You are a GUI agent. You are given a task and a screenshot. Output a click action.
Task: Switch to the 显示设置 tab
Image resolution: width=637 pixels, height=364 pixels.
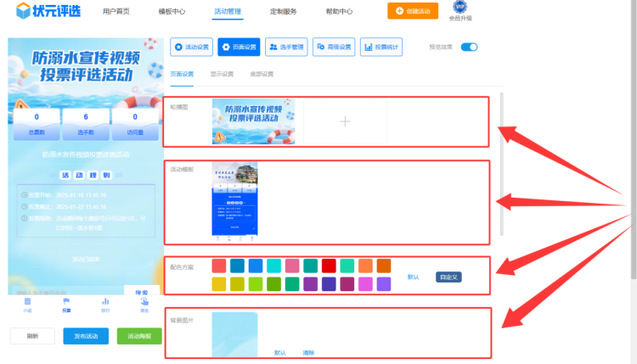click(222, 75)
